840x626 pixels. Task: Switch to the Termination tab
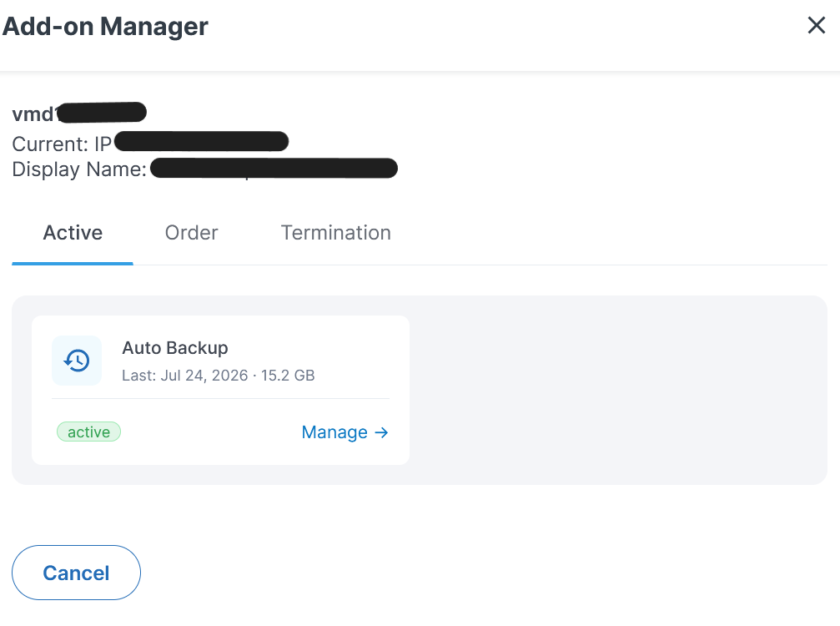336,233
